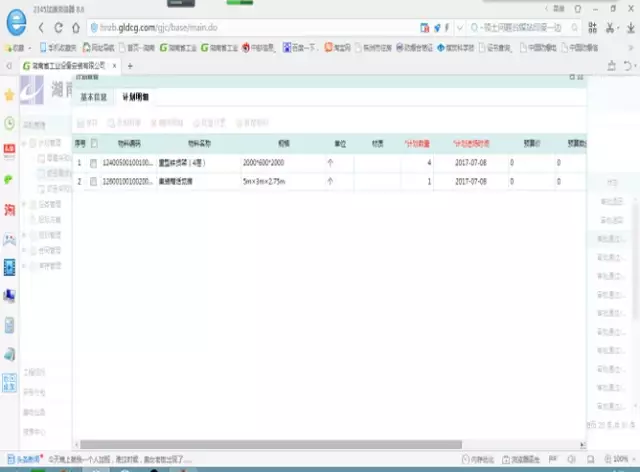Image resolution: width=640 pixels, height=472 pixels.
Task: Switch to the 基本信息 tab
Action: coord(93,98)
